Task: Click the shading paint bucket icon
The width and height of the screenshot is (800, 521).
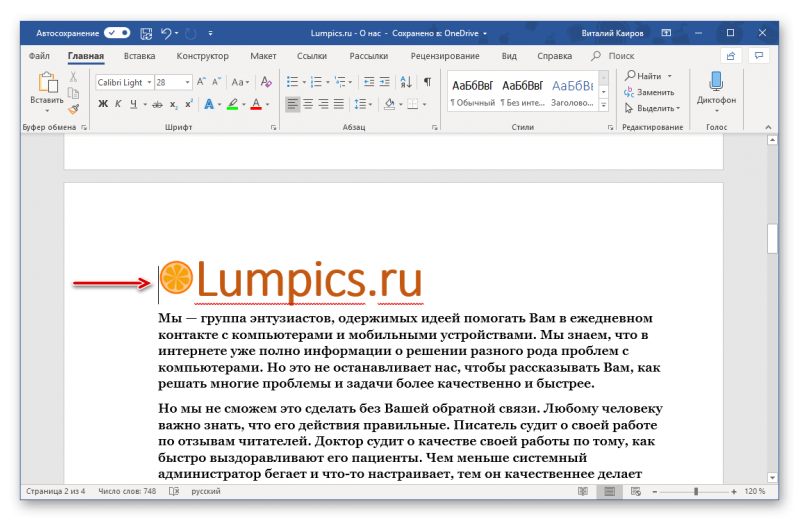Action: (x=390, y=104)
